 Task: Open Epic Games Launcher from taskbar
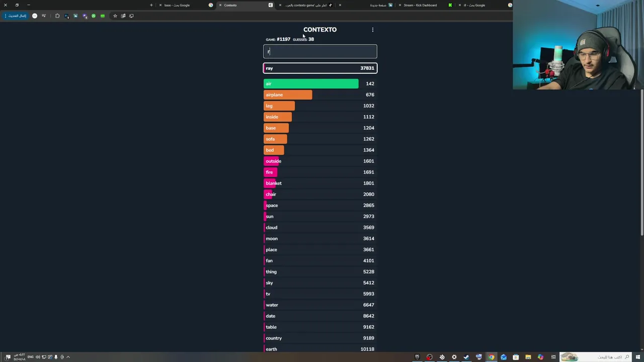click(417, 357)
